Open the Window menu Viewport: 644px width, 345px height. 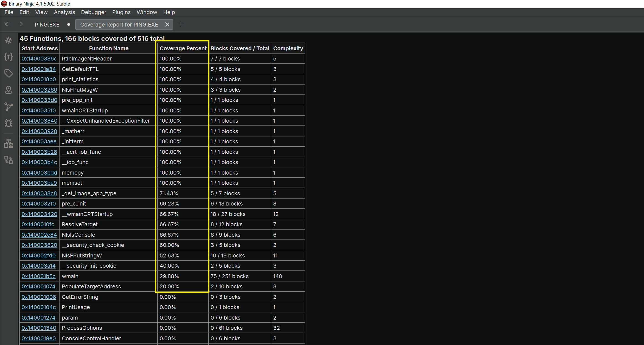(147, 12)
